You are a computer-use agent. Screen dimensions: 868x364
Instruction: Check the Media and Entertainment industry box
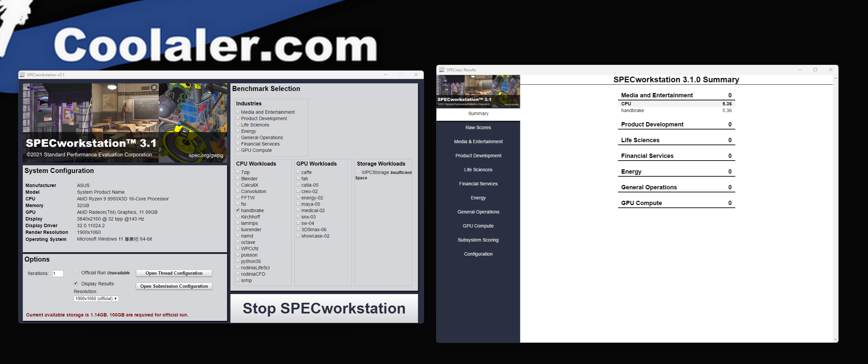pyautogui.click(x=238, y=112)
